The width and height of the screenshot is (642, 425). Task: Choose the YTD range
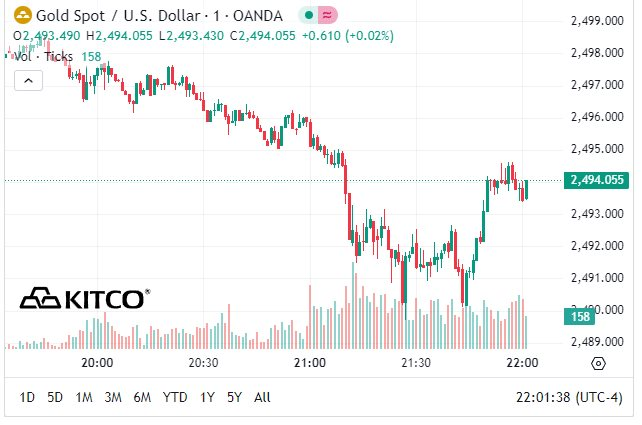pyautogui.click(x=175, y=397)
